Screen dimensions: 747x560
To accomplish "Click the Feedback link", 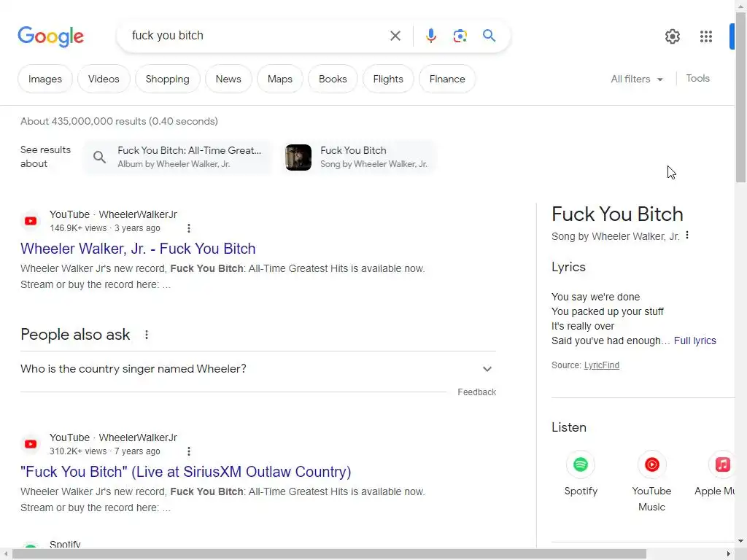I will [x=477, y=392].
